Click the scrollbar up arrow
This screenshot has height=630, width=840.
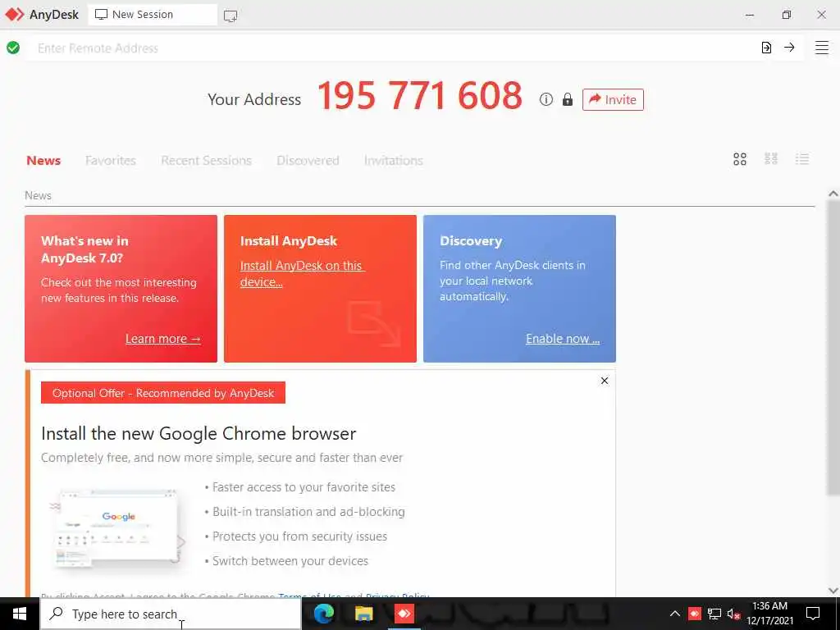tap(833, 194)
